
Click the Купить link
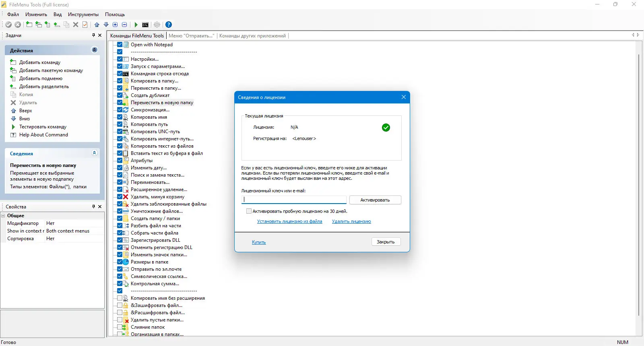[x=259, y=242]
